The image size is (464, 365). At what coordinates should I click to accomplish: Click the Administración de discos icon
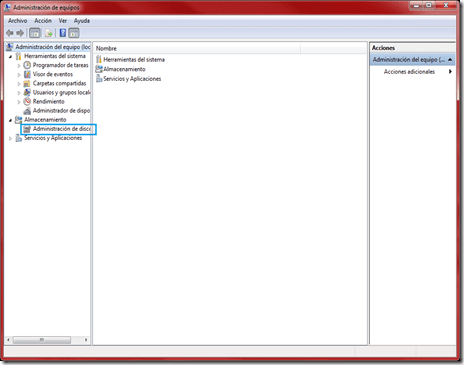pyautogui.click(x=27, y=129)
